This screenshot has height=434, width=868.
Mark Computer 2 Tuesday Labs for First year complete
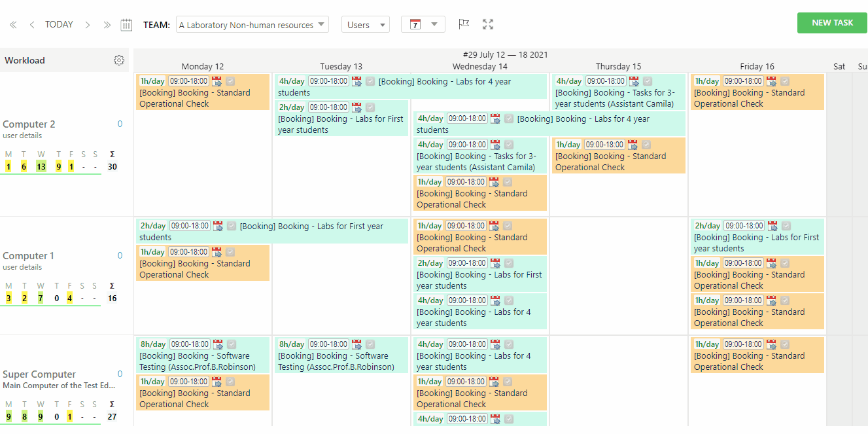point(370,107)
